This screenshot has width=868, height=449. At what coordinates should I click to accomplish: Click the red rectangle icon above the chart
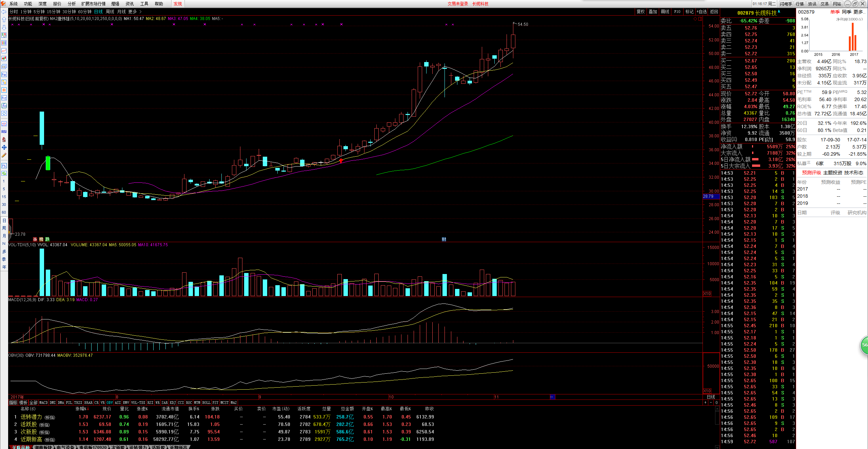click(x=700, y=19)
